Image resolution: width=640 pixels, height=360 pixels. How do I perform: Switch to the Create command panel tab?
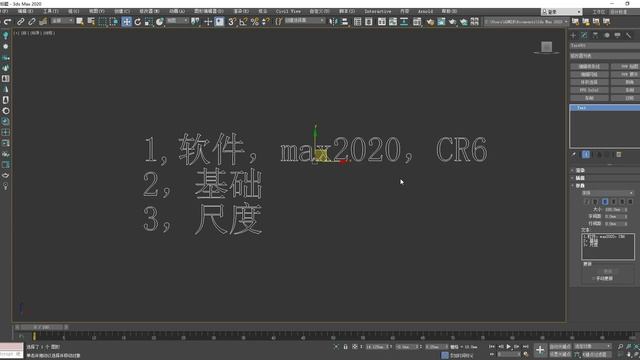point(573,36)
